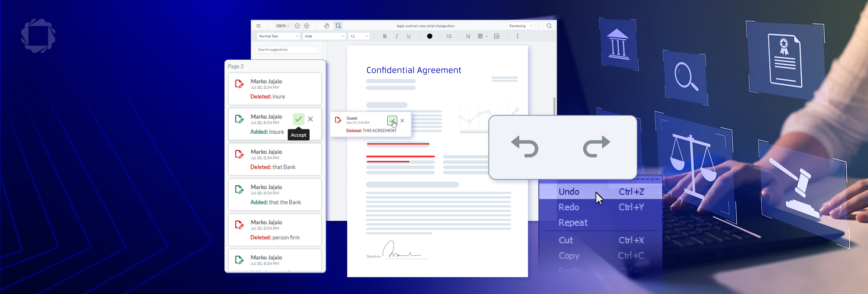
Task: Zoom out with the minus circle icon
Action: (x=297, y=26)
